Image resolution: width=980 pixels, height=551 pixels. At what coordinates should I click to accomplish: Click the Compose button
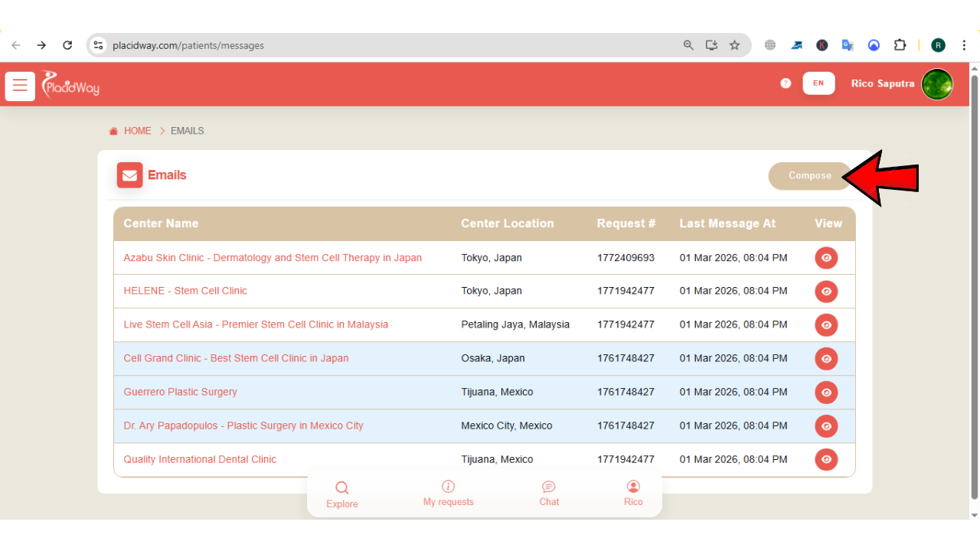point(809,175)
